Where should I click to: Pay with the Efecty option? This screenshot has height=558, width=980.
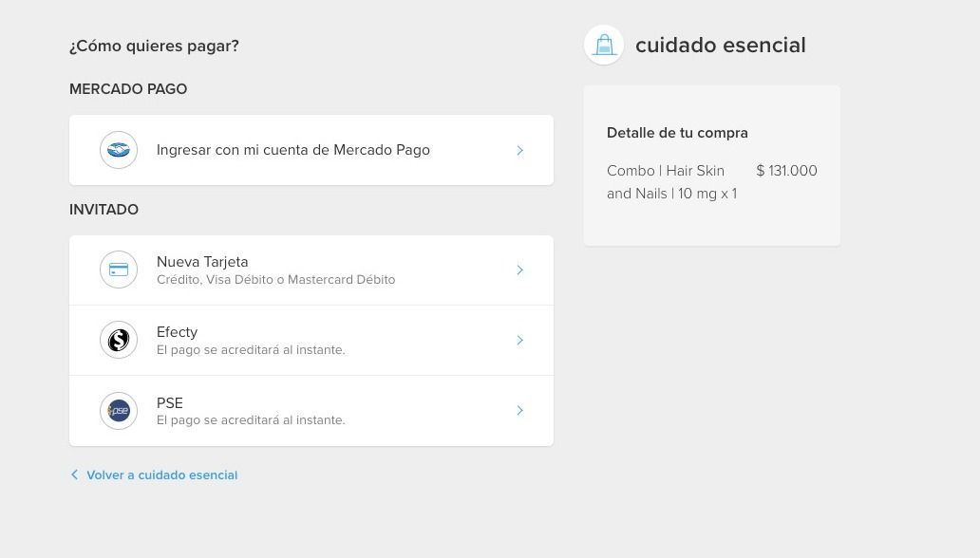pyautogui.click(x=311, y=341)
